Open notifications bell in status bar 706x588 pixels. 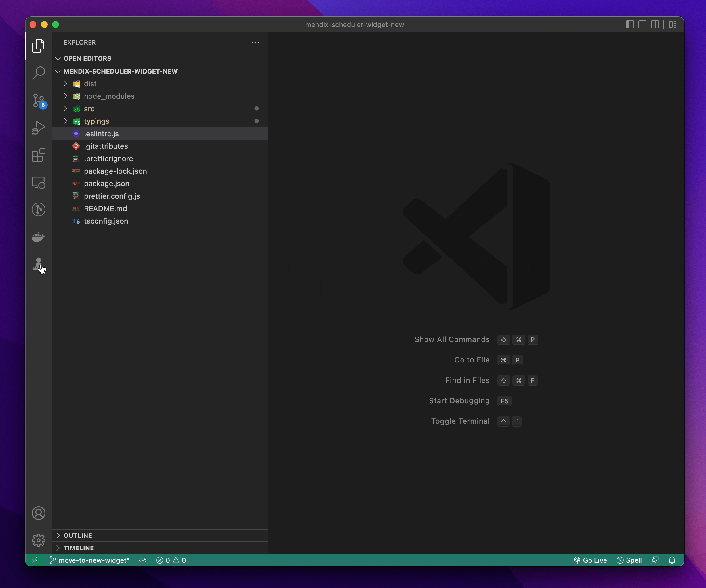click(672, 560)
